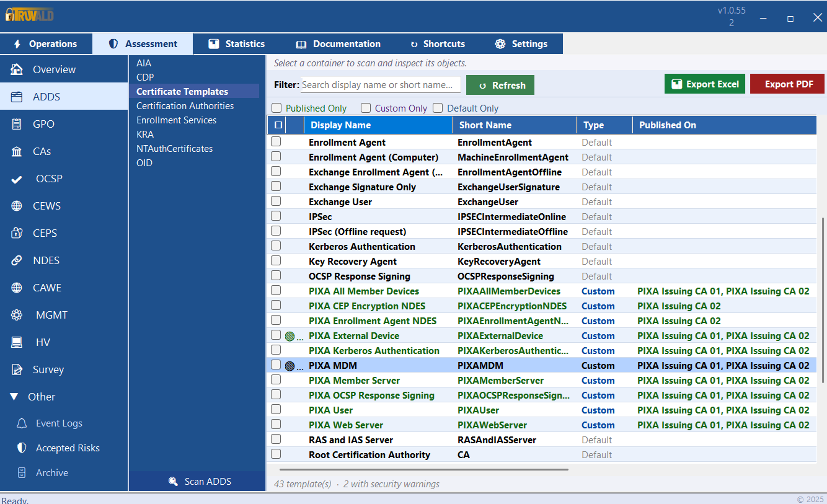Click the Accepted Risks shield icon
The height and width of the screenshot is (504, 827).
(x=22, y=448)
